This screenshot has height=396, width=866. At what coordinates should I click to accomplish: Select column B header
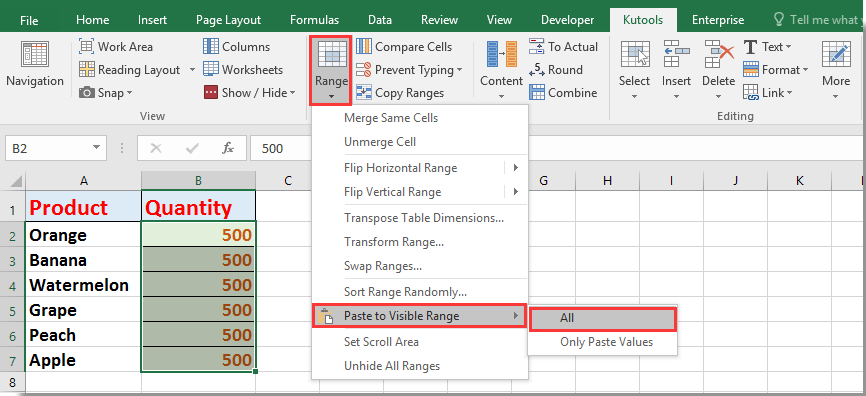coord(198,181)
